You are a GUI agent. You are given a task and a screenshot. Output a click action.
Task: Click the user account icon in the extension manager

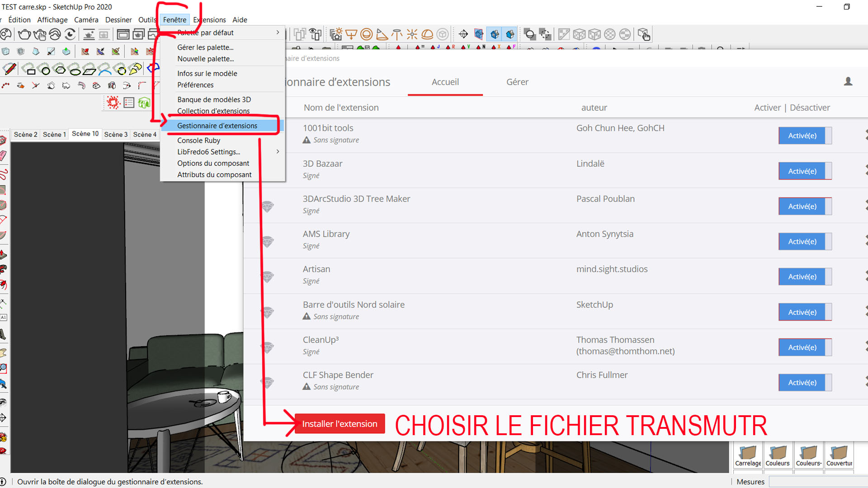[848, 81]
